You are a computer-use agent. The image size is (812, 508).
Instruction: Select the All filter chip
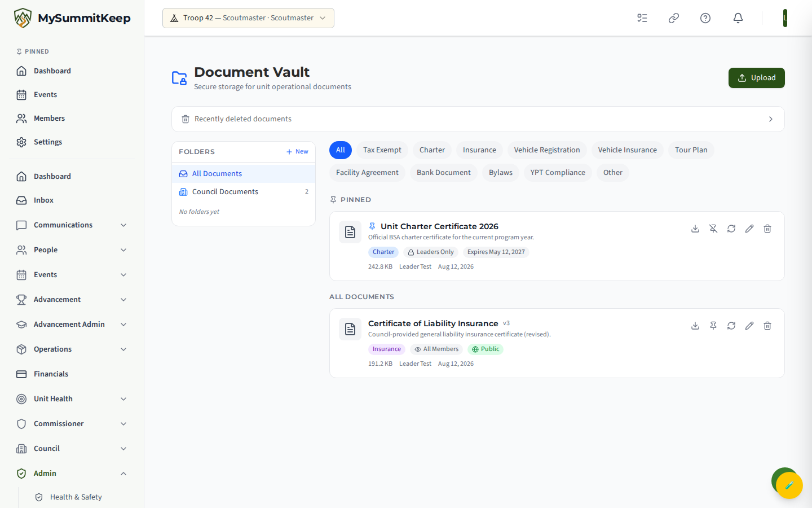click(341, 150)
